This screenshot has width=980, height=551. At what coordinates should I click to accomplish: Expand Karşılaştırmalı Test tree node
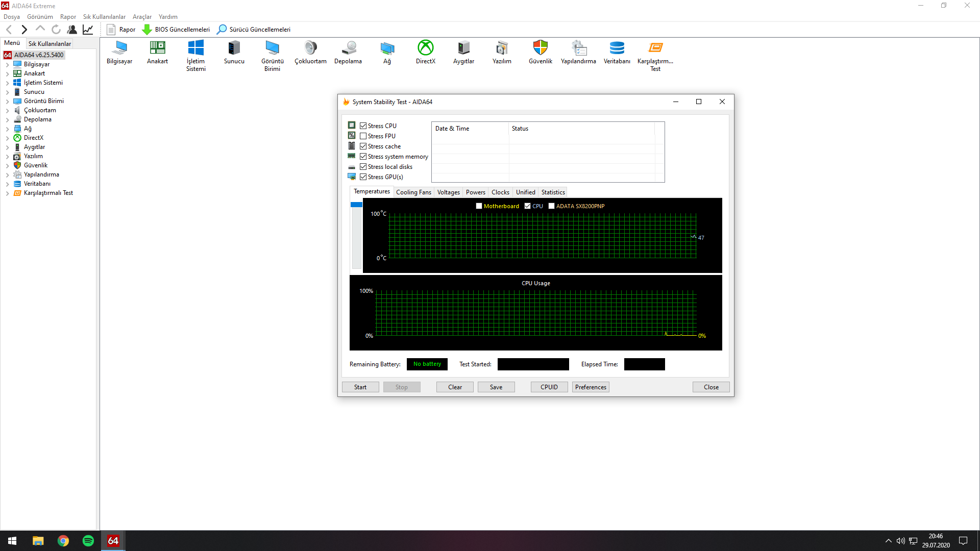tap(8, 193)
